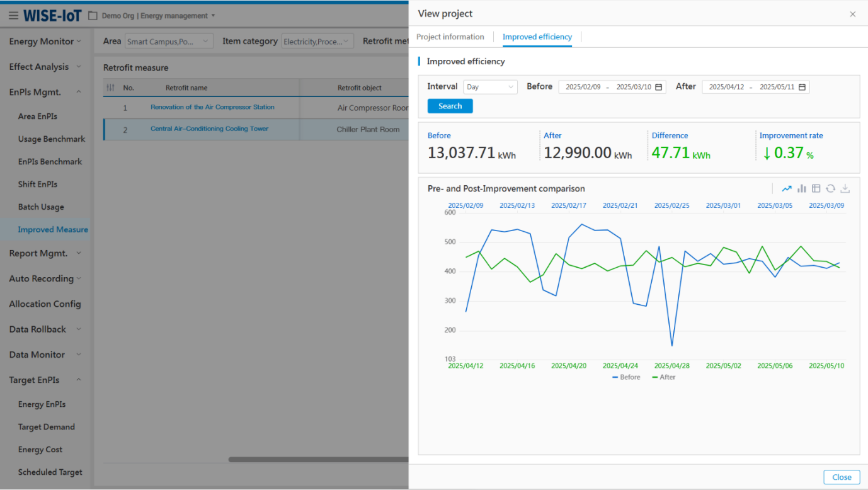Open the Interval Day dropdown
Viewport: 868px width, 490px height.
pyautogui.click(x=490, y=87)
